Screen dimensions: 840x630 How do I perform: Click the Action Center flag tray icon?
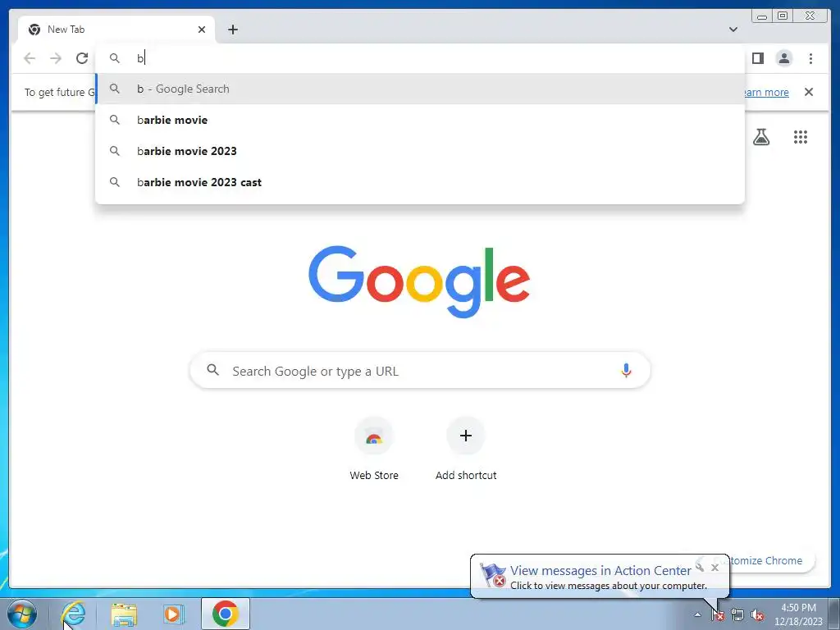coord(718,615)
